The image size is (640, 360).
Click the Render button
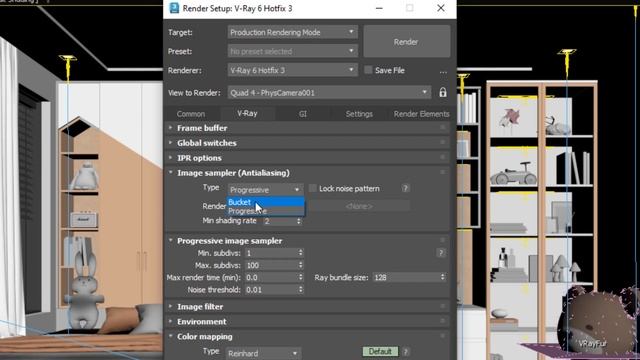pyautogui.click(x=407, y=42)
